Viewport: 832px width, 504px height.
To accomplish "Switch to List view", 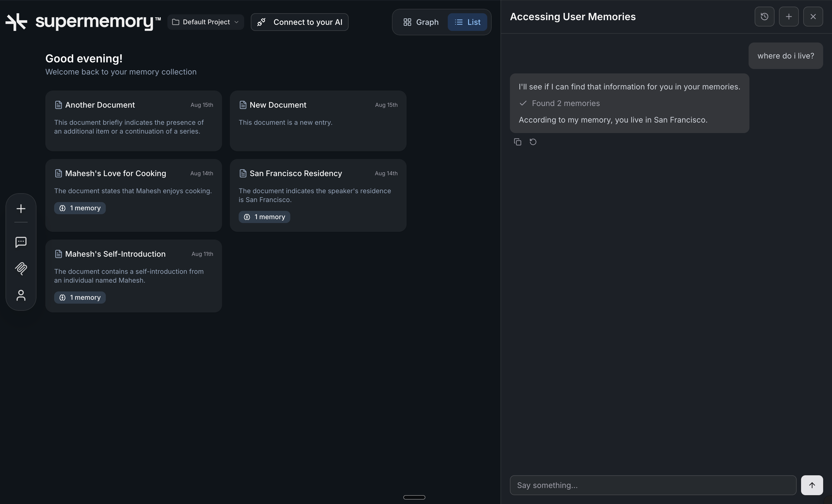I will pos(467,22).
